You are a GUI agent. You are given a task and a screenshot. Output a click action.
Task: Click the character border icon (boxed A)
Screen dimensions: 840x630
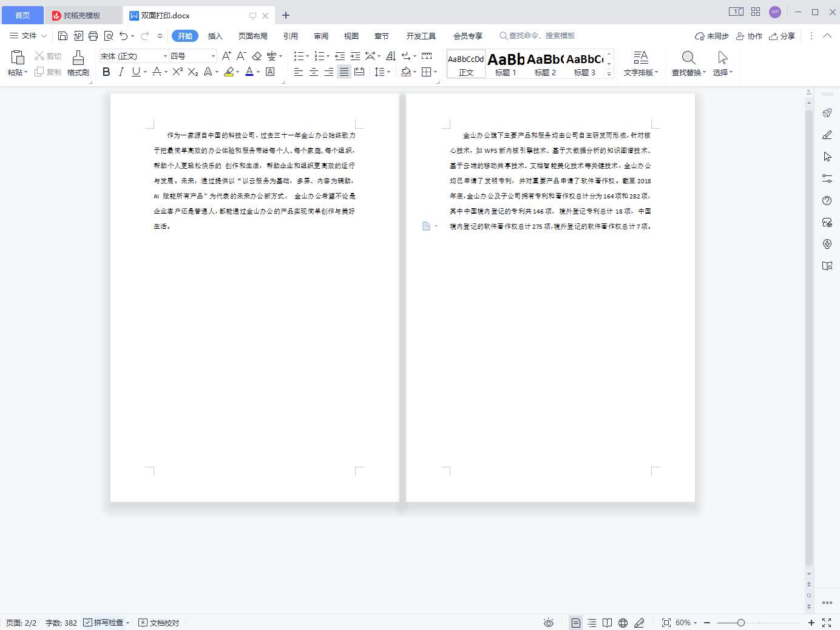point(271,72)
